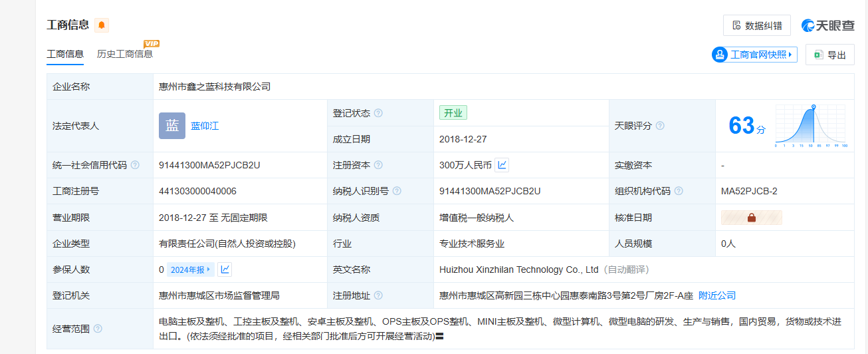Click organization code MA52PJCB-2
The image size is (868, 354).
(x=749, y=191)
